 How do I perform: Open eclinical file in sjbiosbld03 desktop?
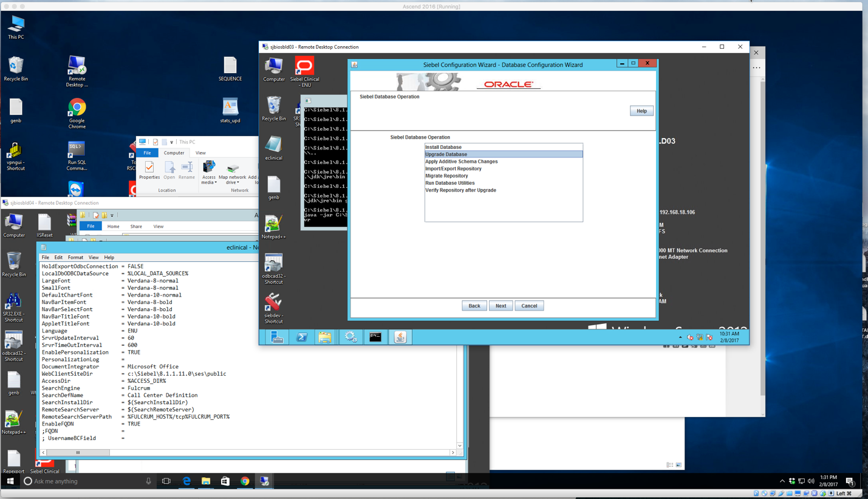coord(274,148)
